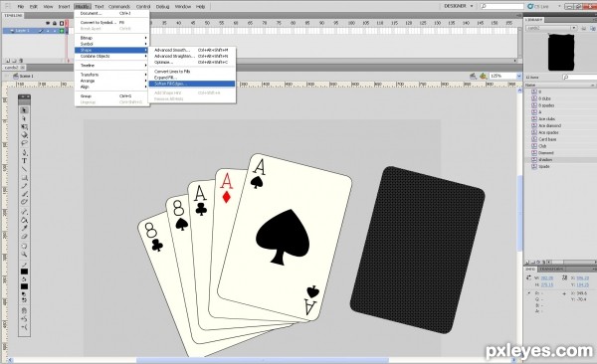Select the Free Transform tool
The width and height of the screenshot is (597, 364).
[24, 126]
